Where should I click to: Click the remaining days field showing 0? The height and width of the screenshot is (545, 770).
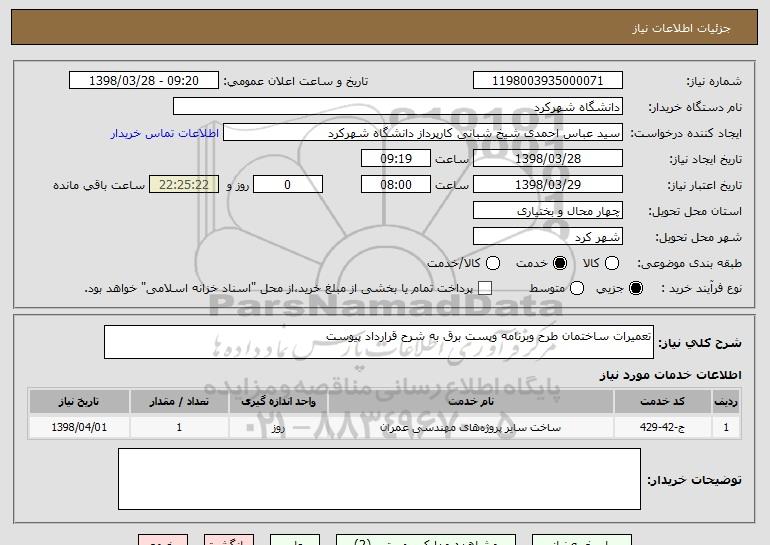click(x=288, y=185)
